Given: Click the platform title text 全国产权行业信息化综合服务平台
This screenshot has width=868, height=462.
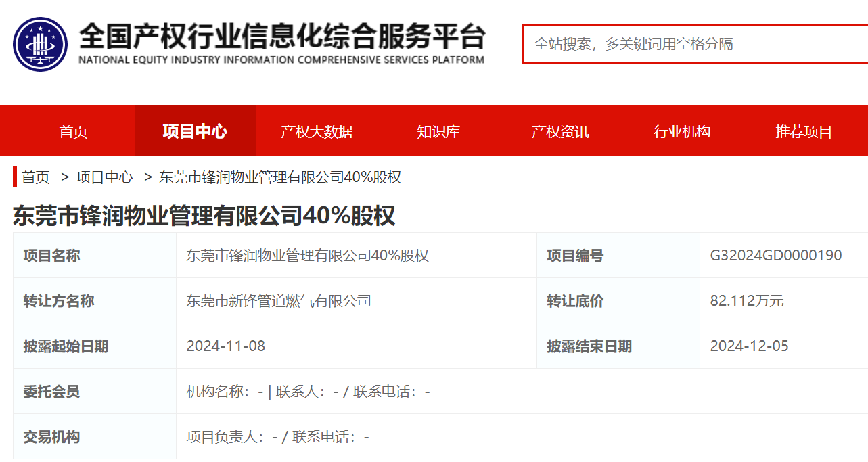Looking at the screenshot, I should point(282,37).
